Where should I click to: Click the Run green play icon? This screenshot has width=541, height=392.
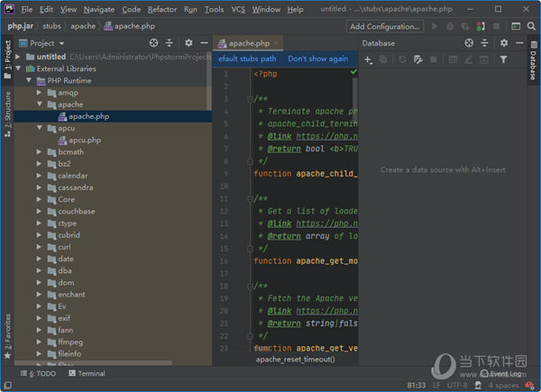pos(435,26)
